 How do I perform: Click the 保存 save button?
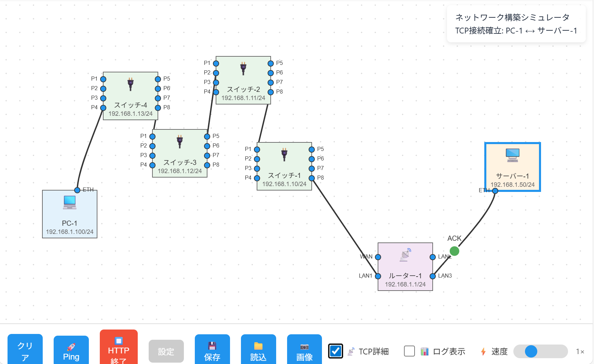pyautogui.click(x=212, y=349)
